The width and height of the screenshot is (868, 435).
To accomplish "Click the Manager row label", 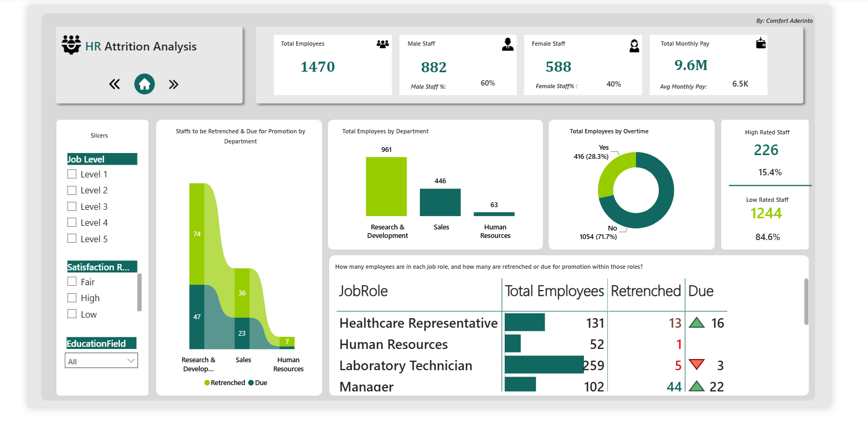I will (x=366, y=387).
